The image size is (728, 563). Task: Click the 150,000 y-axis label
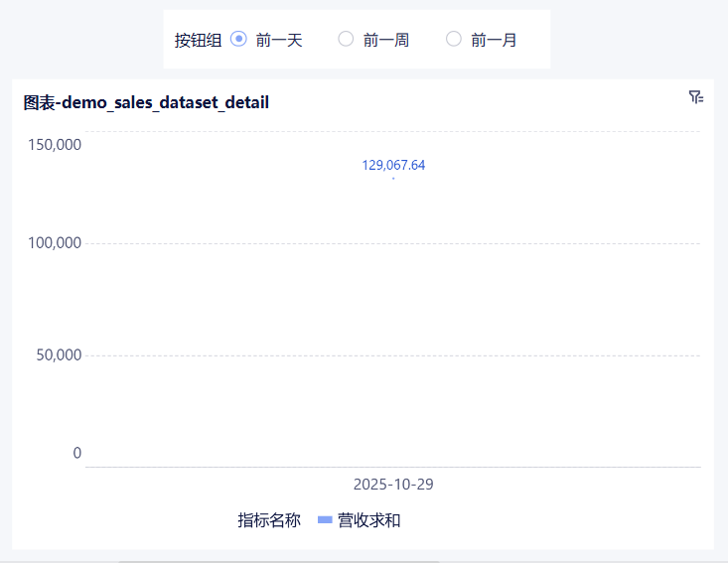55,145
